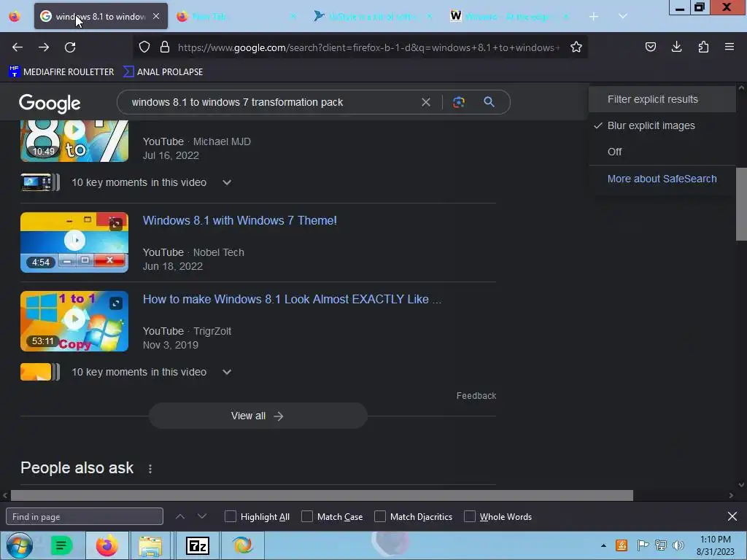Launch the green app on taskbar
This screenshot has width=747, height=560.
tap(61, 545)
